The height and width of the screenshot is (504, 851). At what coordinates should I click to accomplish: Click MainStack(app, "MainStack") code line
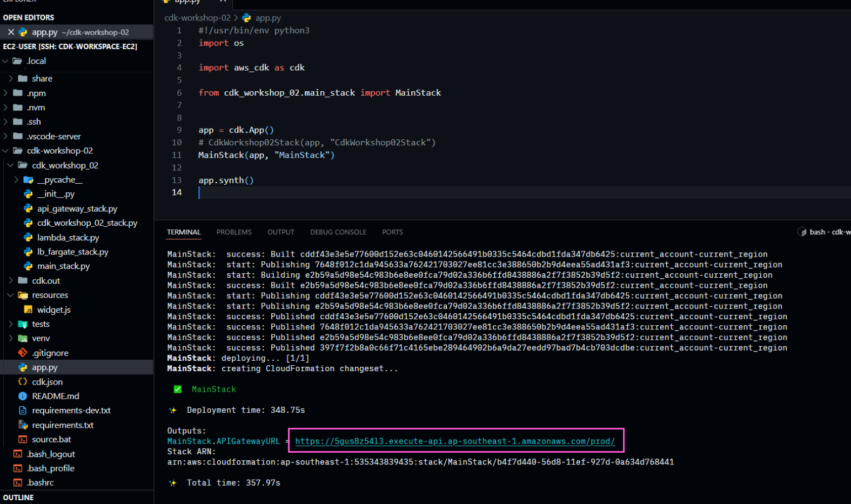point(266,155)
